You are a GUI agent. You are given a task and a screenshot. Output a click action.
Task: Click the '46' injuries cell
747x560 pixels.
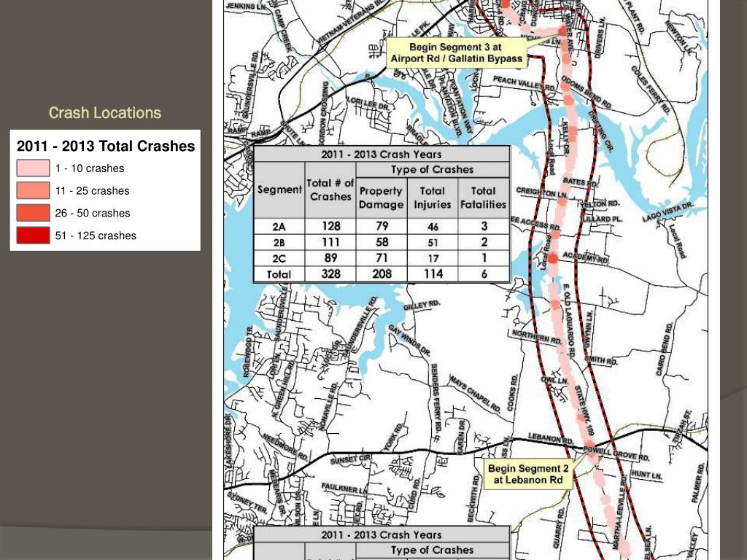(x=433, y=227)
